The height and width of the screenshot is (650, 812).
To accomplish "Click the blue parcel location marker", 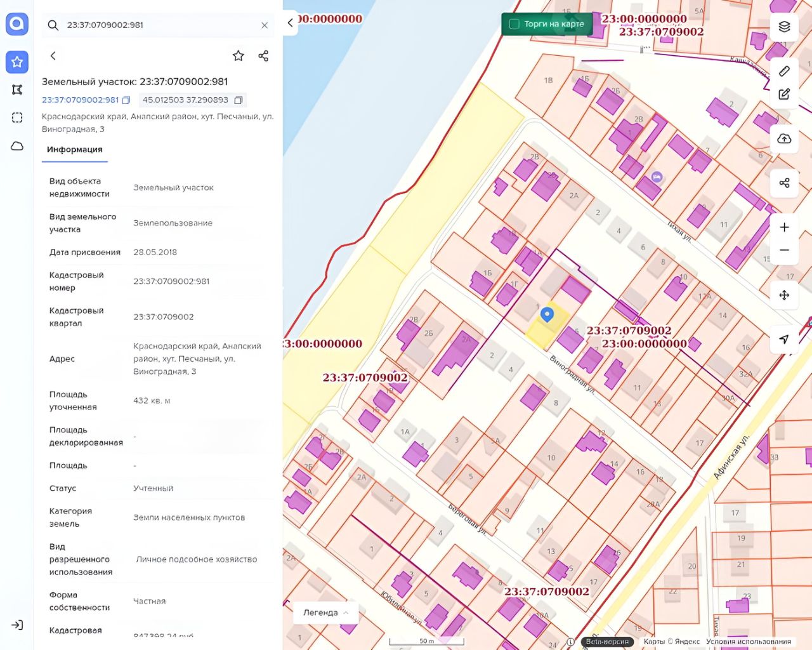I will point(547,314).
